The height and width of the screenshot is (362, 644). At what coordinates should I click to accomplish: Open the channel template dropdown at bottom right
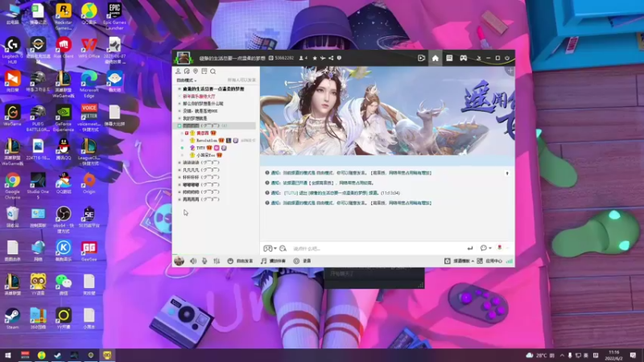pos(459,261)
